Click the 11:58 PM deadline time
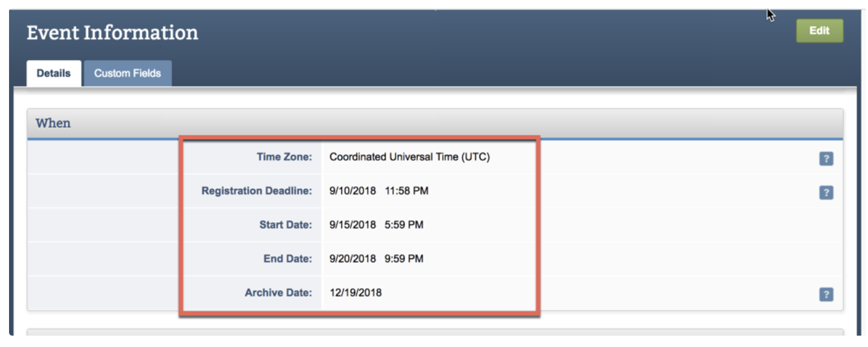The height and width of the screenshot is (347, 868). (406, 191)
